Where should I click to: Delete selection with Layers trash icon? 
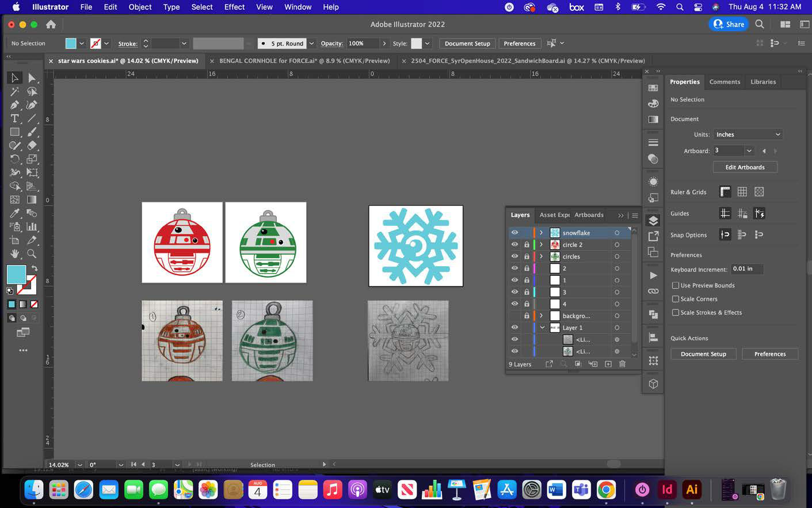click(622, 364)
